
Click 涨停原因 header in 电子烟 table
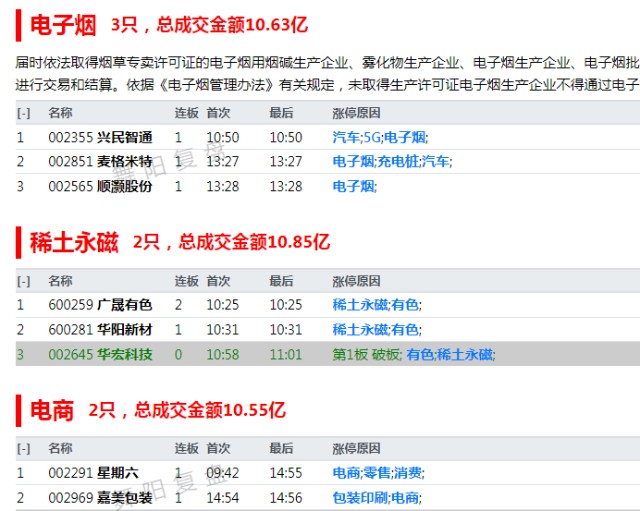(x=356, y=113)
